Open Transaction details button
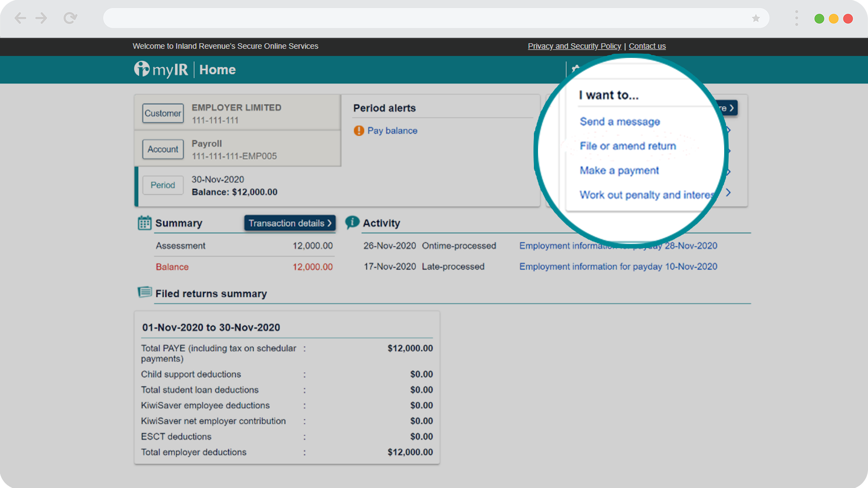This screenshot has height=488, width=868. (x=290, y=223)
